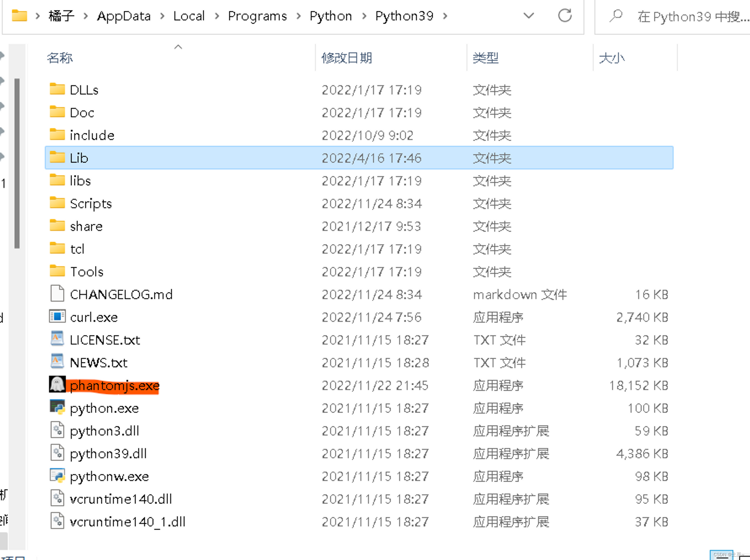Sort files by 大小 column header
Screen dimensions: 750x560
point(612,58)
